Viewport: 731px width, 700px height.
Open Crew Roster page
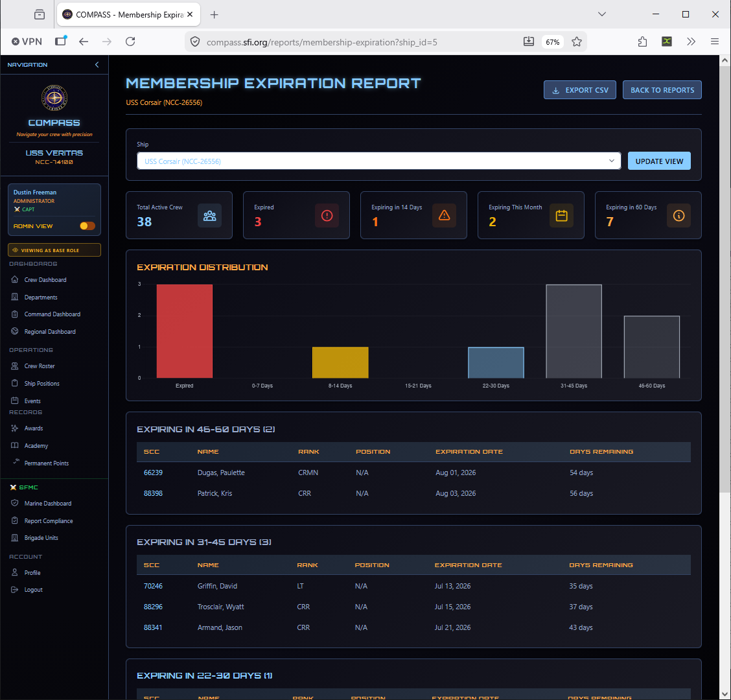pyautogui.click(x=40, y=366)
